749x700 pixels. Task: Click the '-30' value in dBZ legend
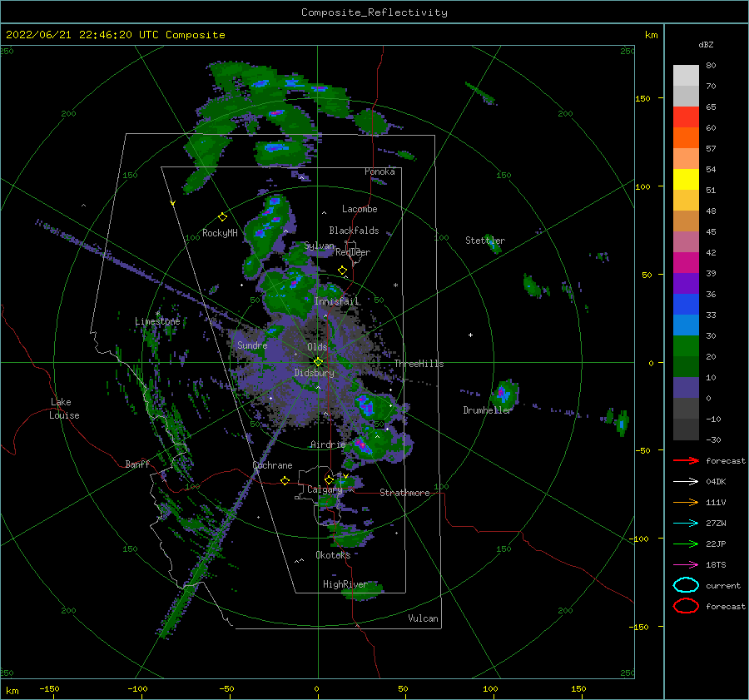coord(713,439)
